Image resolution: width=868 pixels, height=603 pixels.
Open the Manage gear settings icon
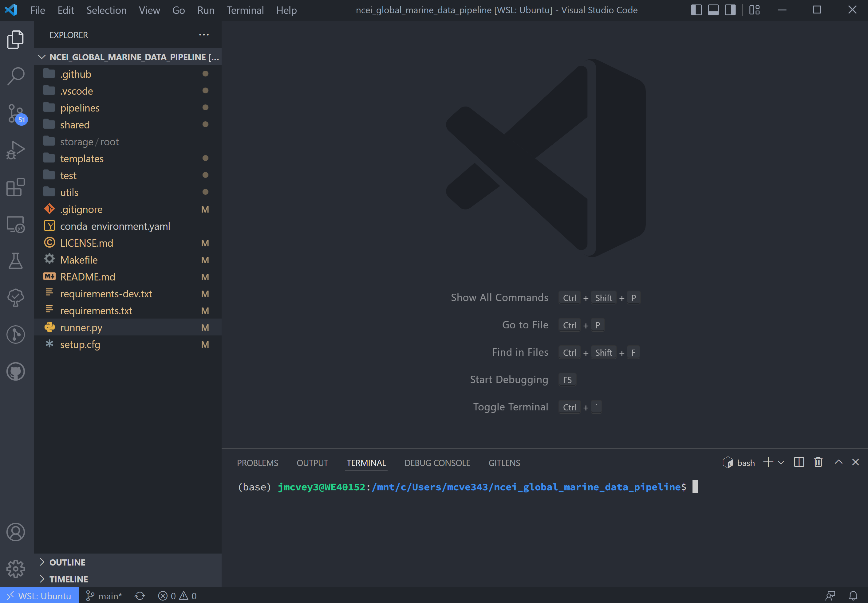click(15, 569)
